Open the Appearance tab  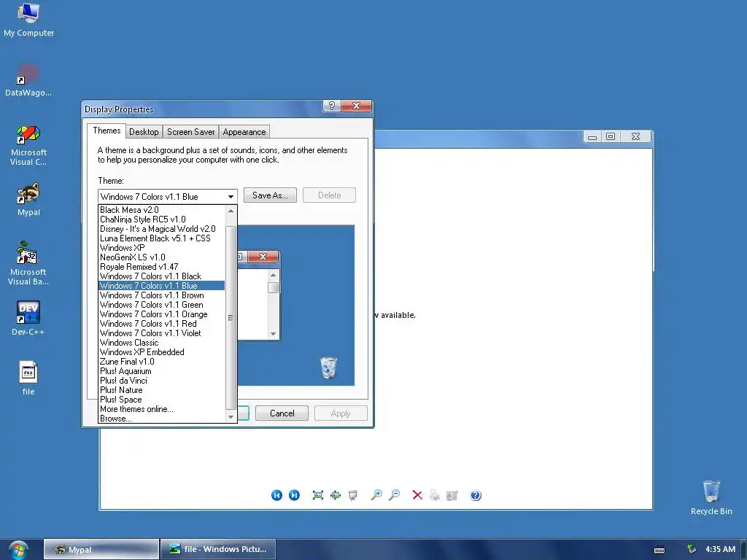point(244,132)
